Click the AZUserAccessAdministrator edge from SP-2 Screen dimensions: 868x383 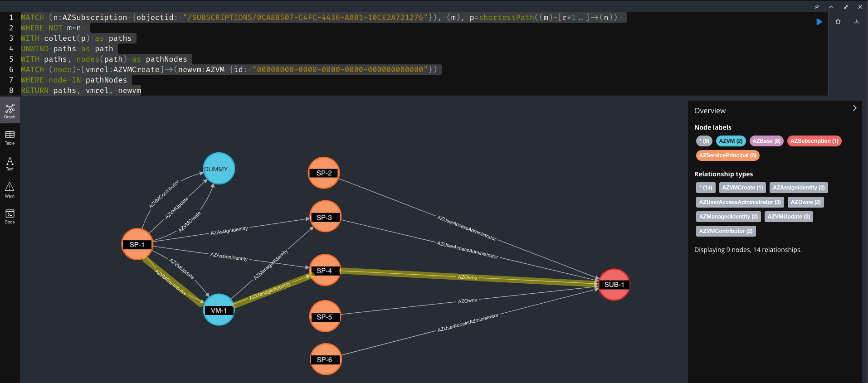click(467, 228)
